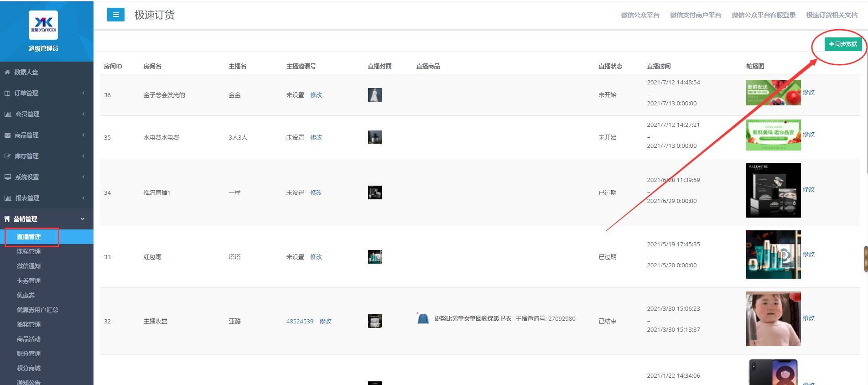The width and height of the screenshot is (868, 385).
Task: Click the Yarkool logo at the top of the sidebar
Action: coord(43,25)
